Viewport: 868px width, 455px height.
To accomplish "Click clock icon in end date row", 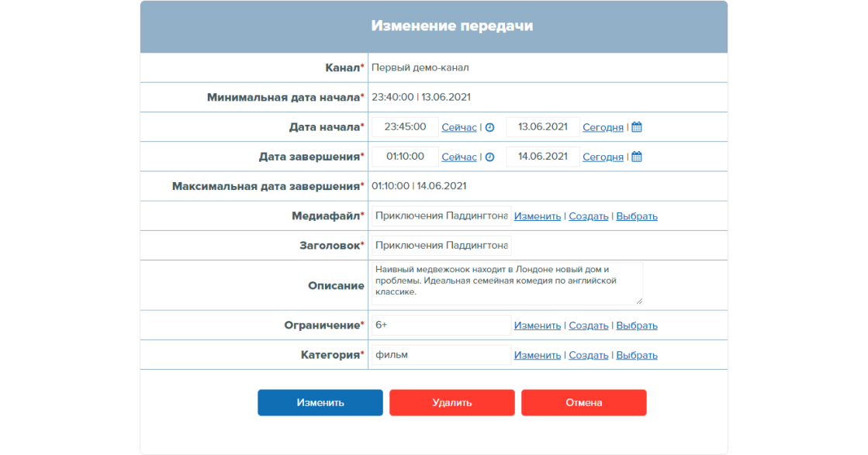I will click(x=489, y=157).
